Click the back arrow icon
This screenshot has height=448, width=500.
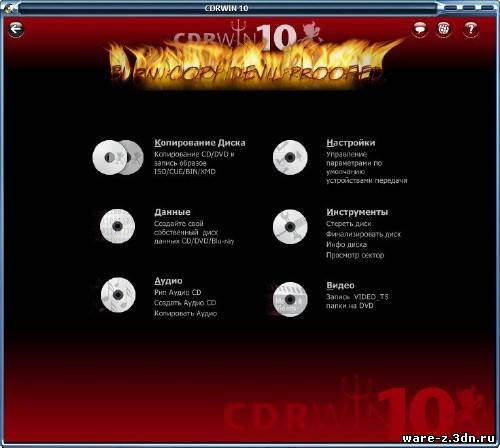(16, 29)
